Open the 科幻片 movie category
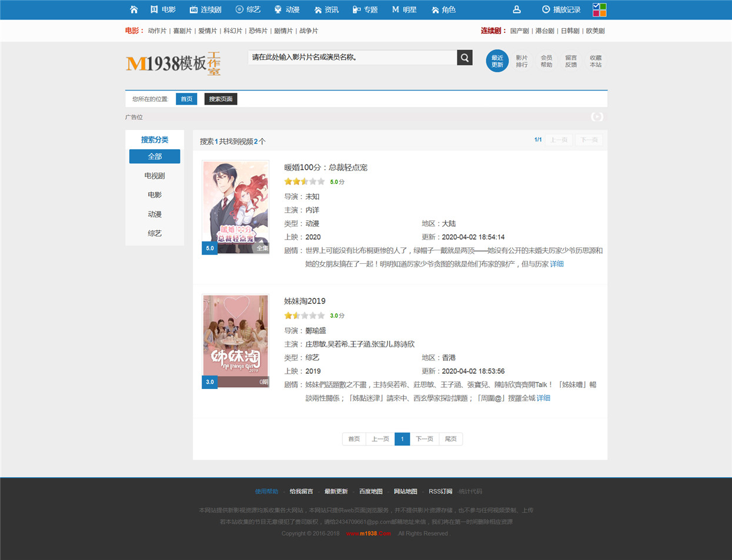This screenshot has width=732, height=560. coord(233,31)
